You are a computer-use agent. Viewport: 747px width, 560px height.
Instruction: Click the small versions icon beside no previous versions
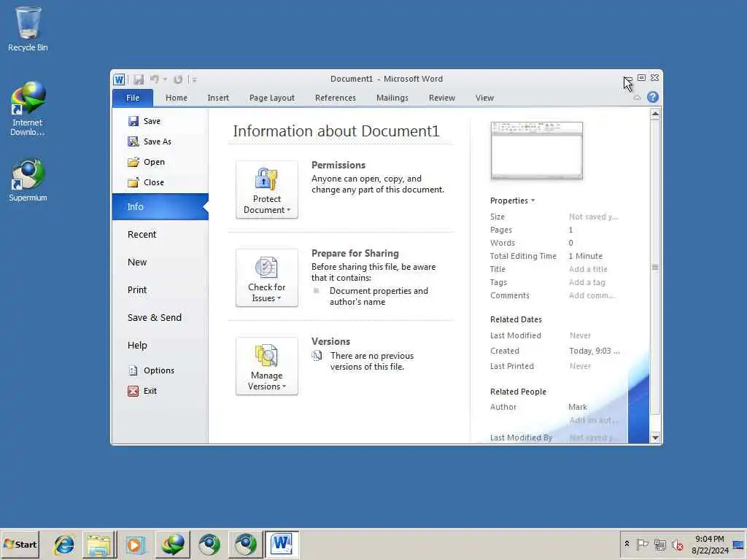point(317,356)
